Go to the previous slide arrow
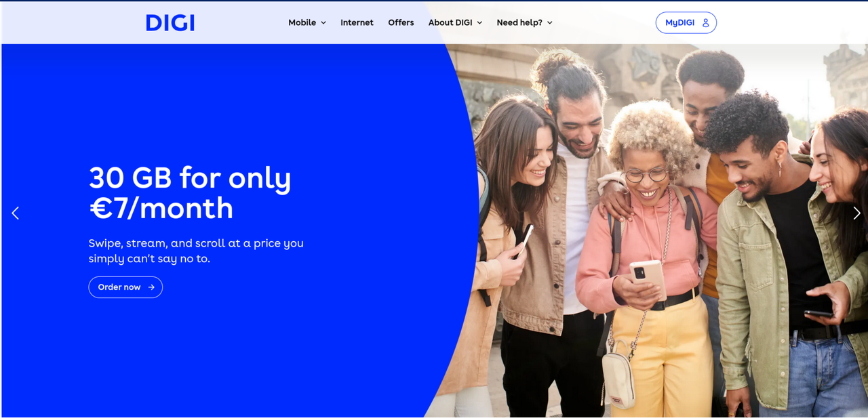Image resolution: width=868 pixels, height=418 pixels. click(x=16, y=213)
